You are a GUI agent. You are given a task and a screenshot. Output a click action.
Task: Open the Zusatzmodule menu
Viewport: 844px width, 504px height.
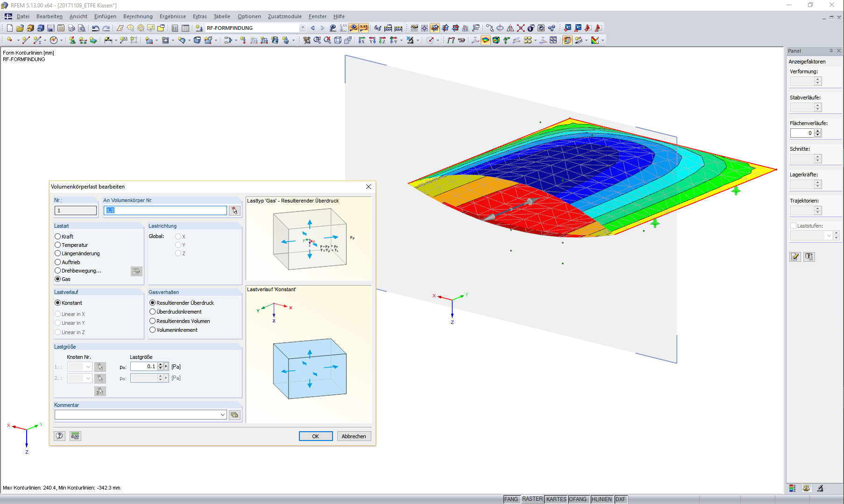click(x=285, y=16)
